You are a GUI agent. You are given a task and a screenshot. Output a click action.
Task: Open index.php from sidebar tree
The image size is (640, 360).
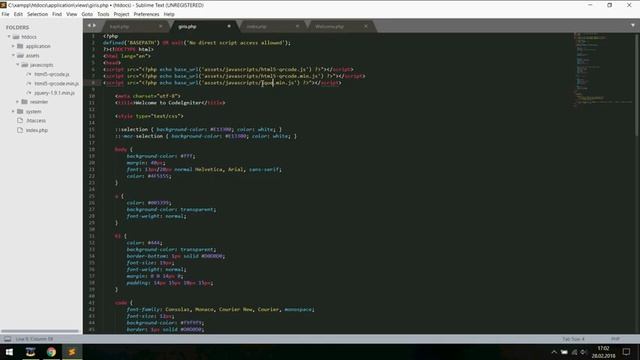[x=37, y=130]
